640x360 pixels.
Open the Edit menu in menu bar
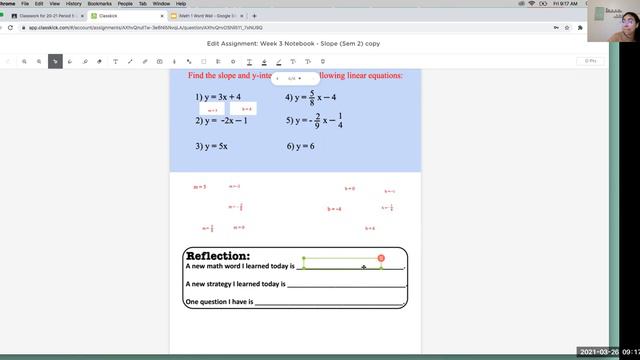tap(39, 4)
